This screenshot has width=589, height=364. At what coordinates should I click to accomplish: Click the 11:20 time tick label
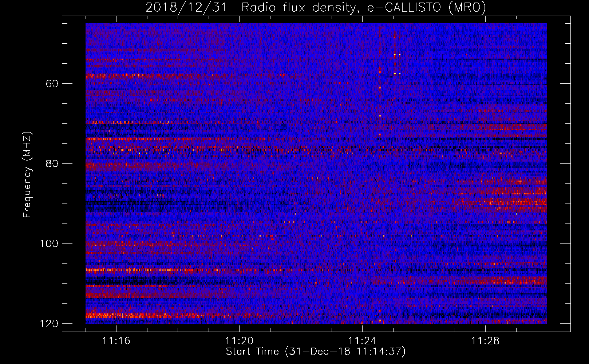(x=239, y=341)
